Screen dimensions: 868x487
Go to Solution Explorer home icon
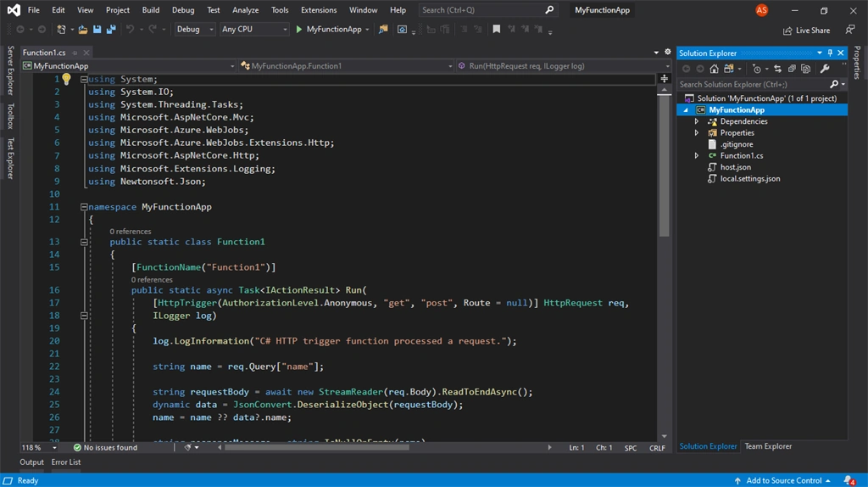(714, 69)
